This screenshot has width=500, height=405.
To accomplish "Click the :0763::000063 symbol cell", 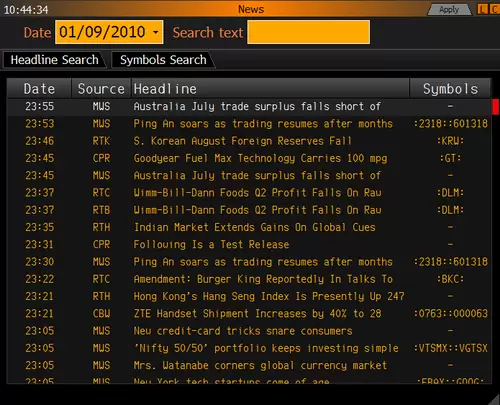I will pyautogui.click(x=450, y=314).
